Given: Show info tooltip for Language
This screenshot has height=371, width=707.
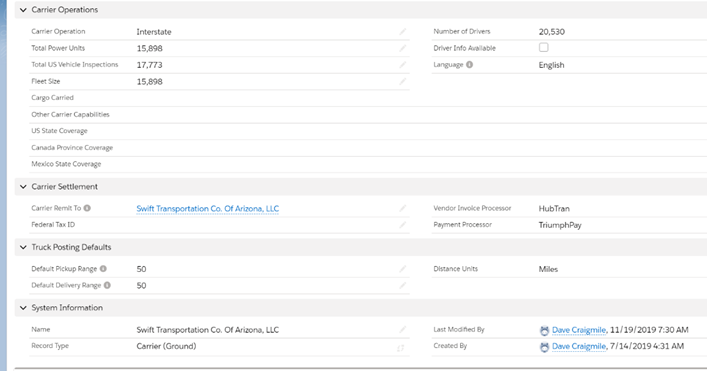Looking at the screenshot, I should [469, 64].
